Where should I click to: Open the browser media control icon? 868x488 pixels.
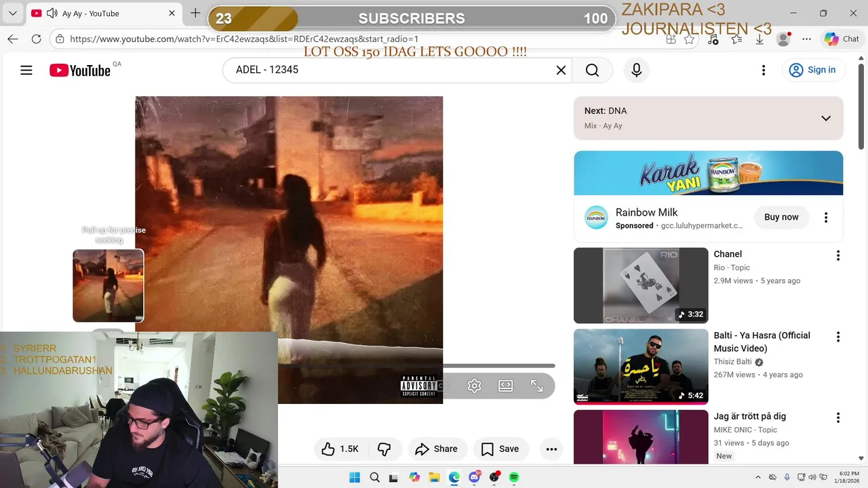[713, 39]
